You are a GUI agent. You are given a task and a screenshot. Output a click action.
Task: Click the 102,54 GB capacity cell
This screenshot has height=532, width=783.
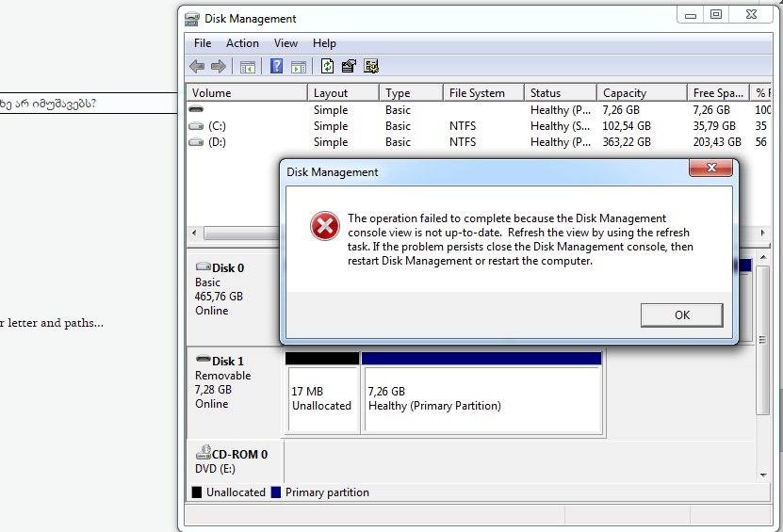(x=627, y=126)
